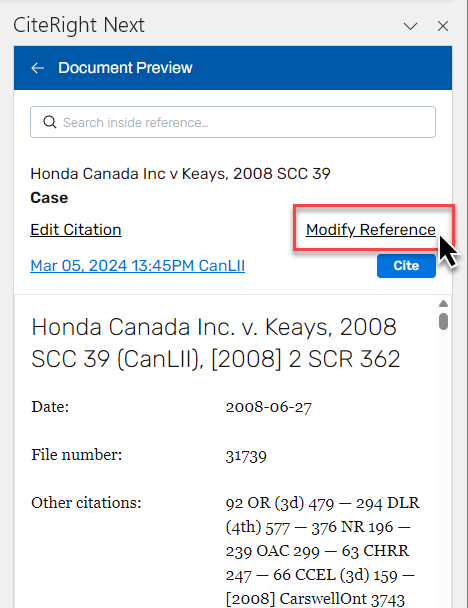Close the CiteRight Next pane
This screenshot has width=468, height=608.
point(443,26)
